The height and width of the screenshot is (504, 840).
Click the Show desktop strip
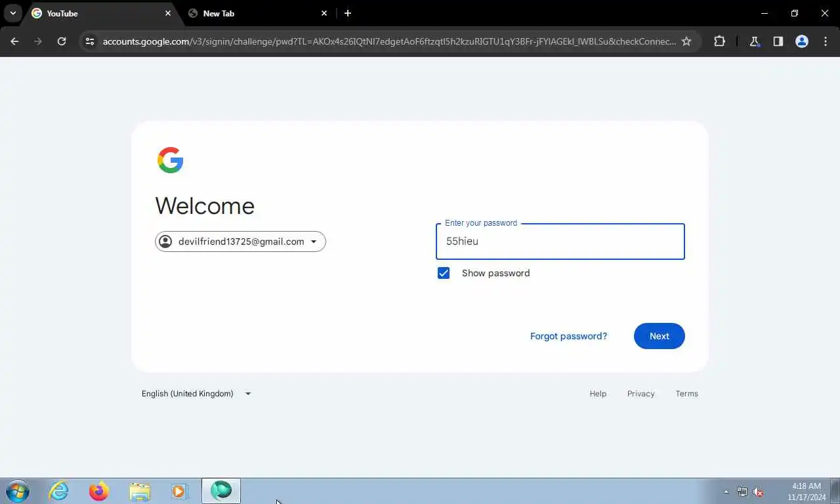(x=835, y=491)
